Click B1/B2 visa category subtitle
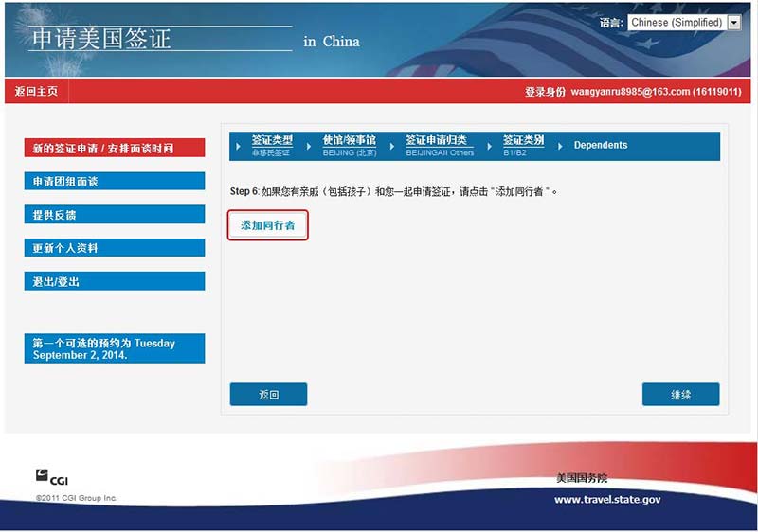The height and width of the screenshot is (532, 758). pos(514,153)
